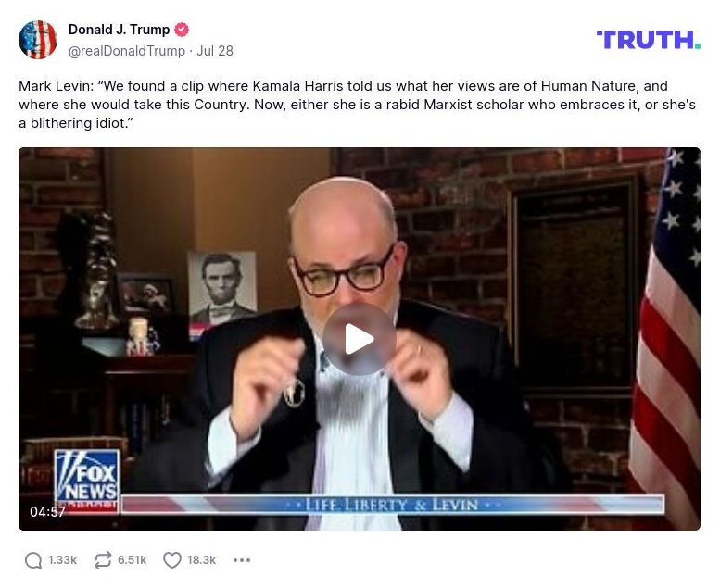Open the Donald J. Trump display name

point(119,30)
